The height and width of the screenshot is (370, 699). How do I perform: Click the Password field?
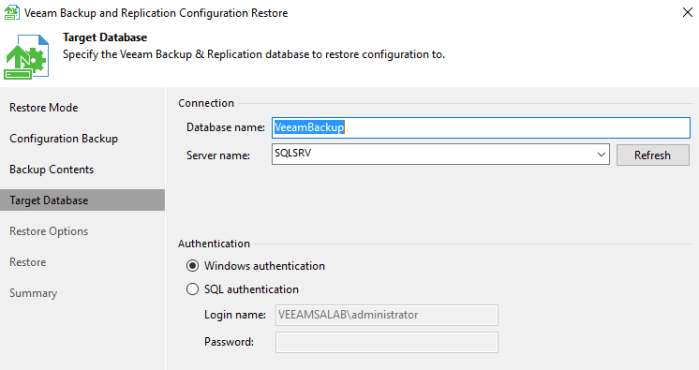pos(387,342)
